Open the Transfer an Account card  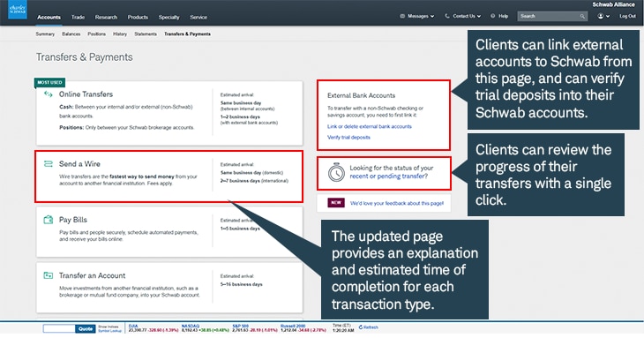(x=169, y=288)
